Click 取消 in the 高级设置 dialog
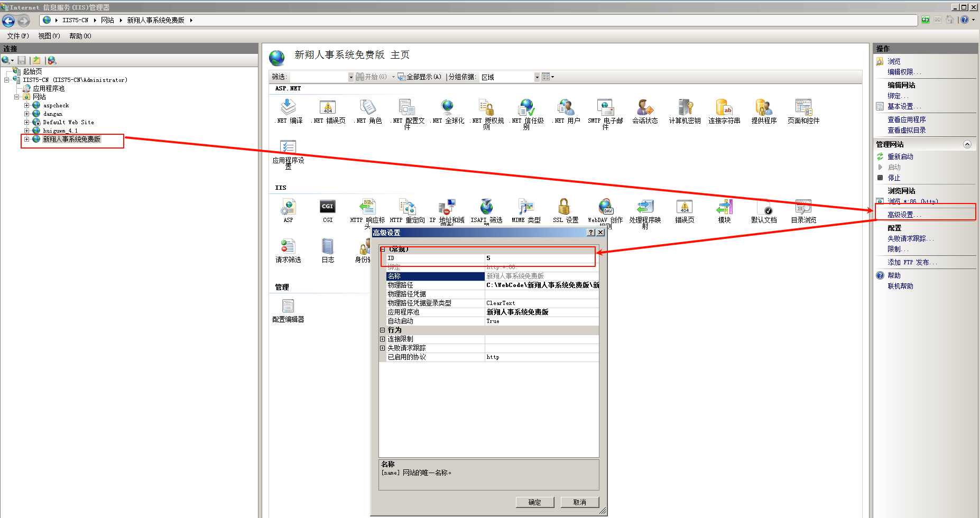Screen dimensions: 980x518 tap(580, 502)
